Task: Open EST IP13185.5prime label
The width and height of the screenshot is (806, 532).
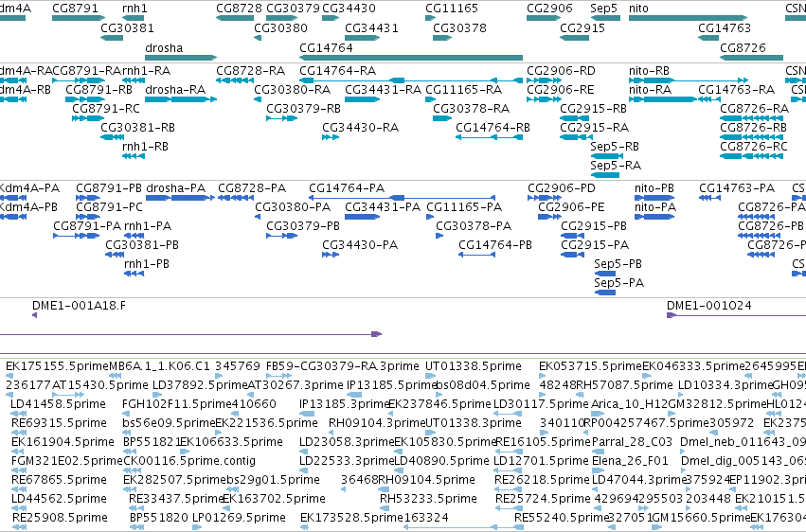Action: pyautogui.click(x=390, y=385)
